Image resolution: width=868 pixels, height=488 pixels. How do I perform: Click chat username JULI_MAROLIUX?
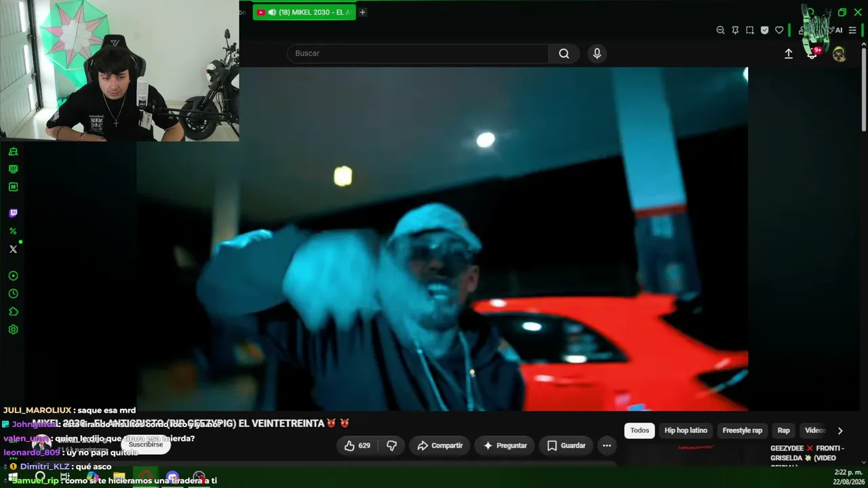37,410
